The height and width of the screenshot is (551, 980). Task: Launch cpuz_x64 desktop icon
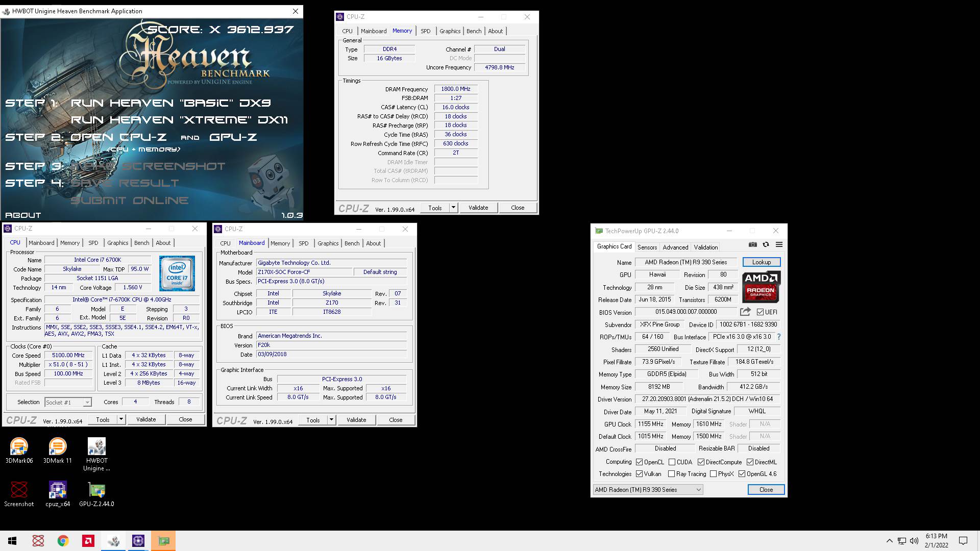click(58, 494)
